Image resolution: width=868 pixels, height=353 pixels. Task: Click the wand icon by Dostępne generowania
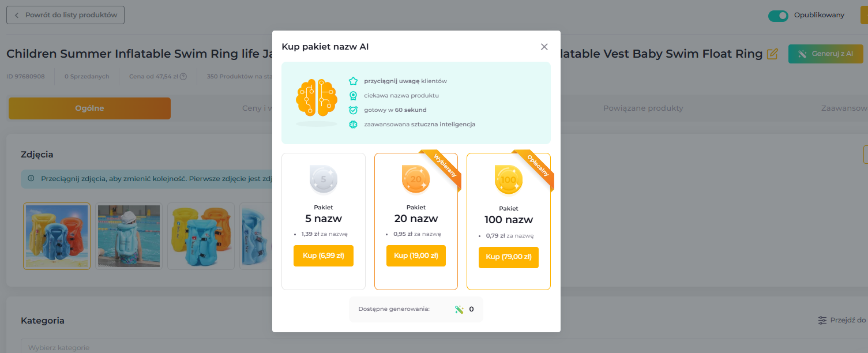(459, 309)
